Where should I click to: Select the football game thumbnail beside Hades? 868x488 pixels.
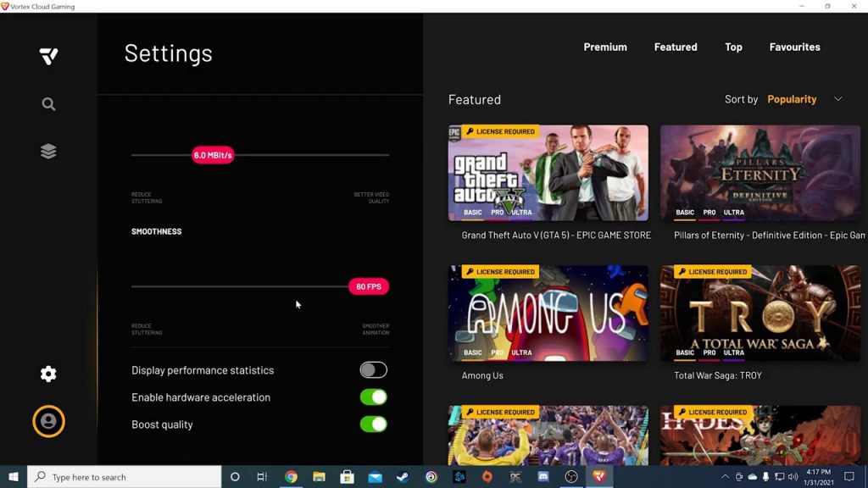548,435
